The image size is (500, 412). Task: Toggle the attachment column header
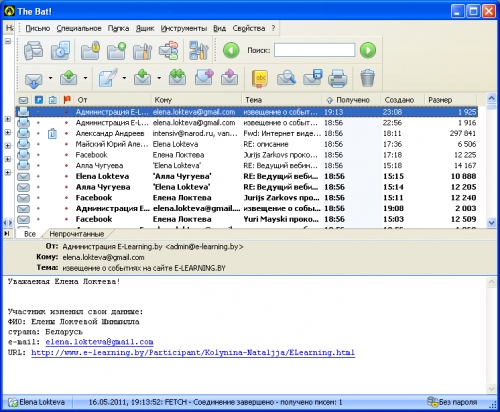[x=52, y=100]
